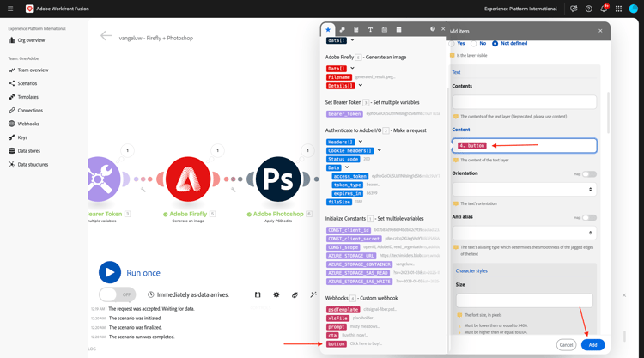The image size is (644, 358).
Task: Click the notes icon in toolbar
Action: 295,294
